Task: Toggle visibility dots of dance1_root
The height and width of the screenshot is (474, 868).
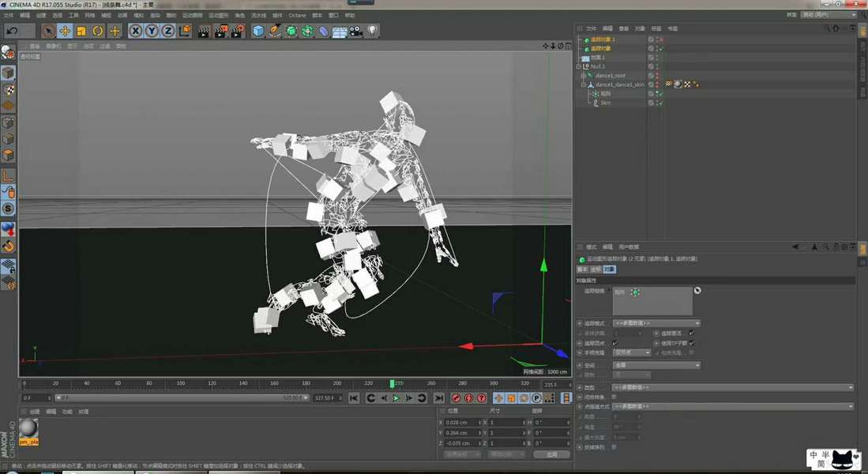Action: (657, 75)
